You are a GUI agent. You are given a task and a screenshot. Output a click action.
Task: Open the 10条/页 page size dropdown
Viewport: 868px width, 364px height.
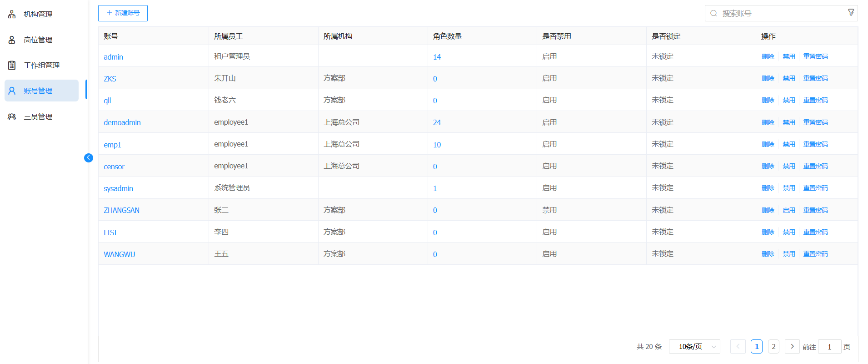click(694, 347)
